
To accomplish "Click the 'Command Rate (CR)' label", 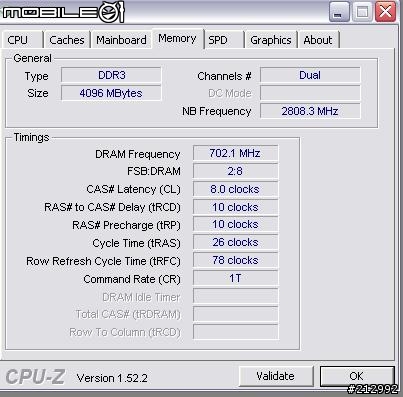I will (x=132, y=279).
